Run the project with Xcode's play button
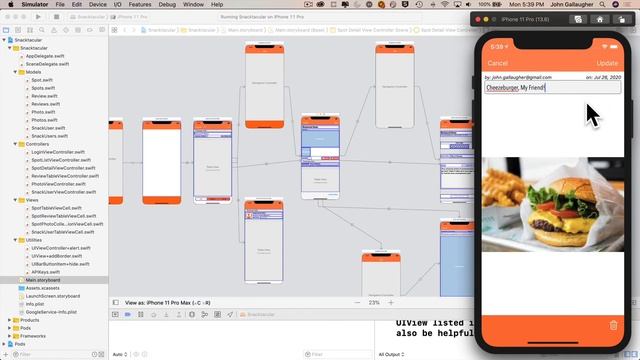This screenshot has width=640, height=360. 38,17
